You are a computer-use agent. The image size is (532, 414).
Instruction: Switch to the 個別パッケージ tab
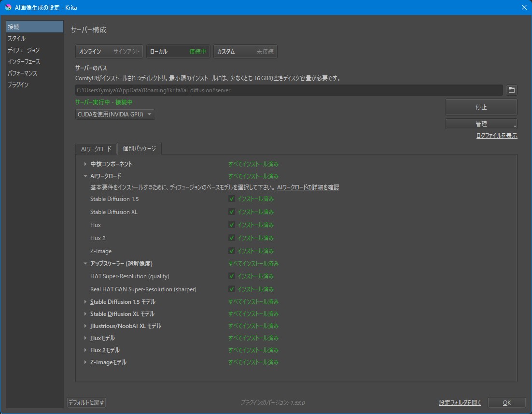click(139, 148)
